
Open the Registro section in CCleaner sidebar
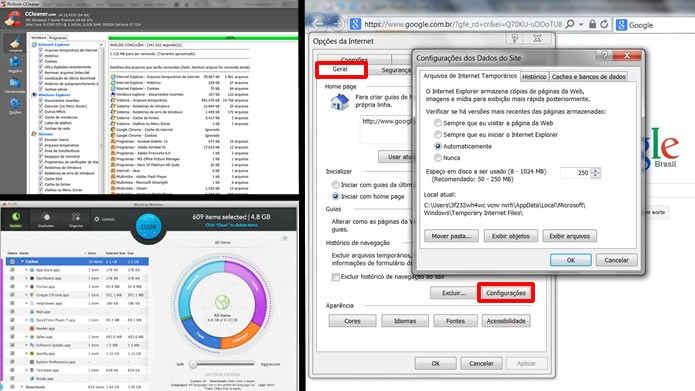click(x=15, y=64)
